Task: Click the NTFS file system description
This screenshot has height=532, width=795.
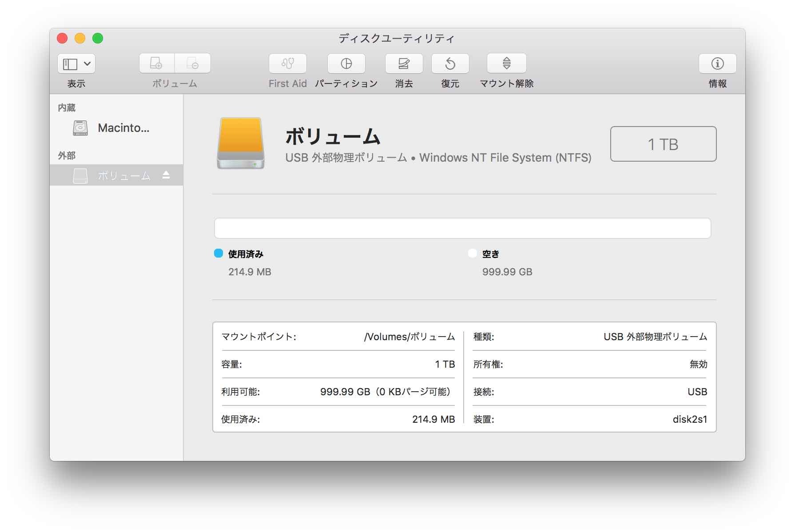Action: (438, 158)
